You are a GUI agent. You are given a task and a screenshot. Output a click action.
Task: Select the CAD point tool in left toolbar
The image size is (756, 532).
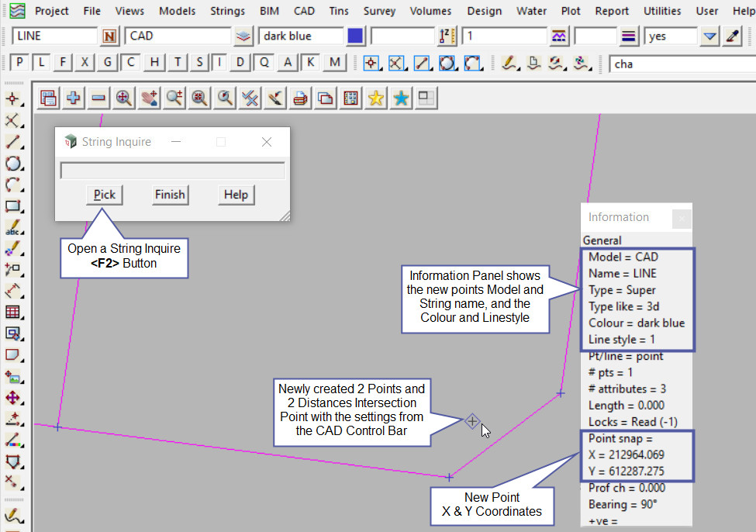click(12, 98)
